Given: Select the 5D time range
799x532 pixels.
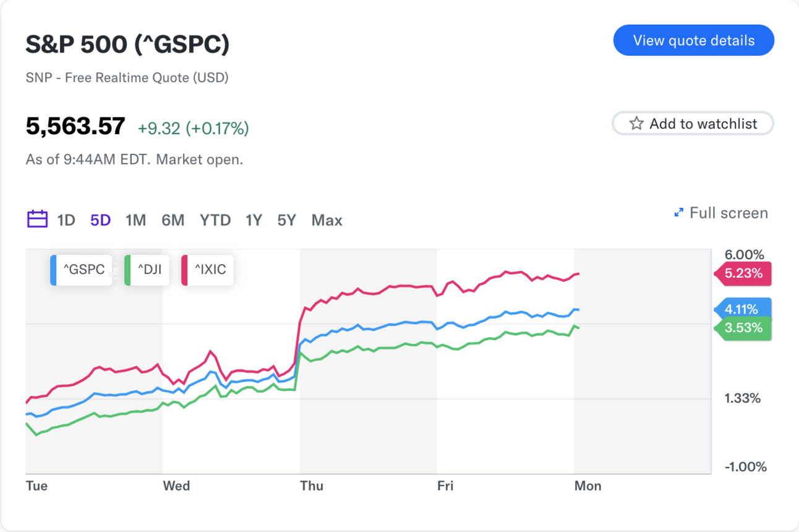Looking at the screenshot, I should coord(100,220).
